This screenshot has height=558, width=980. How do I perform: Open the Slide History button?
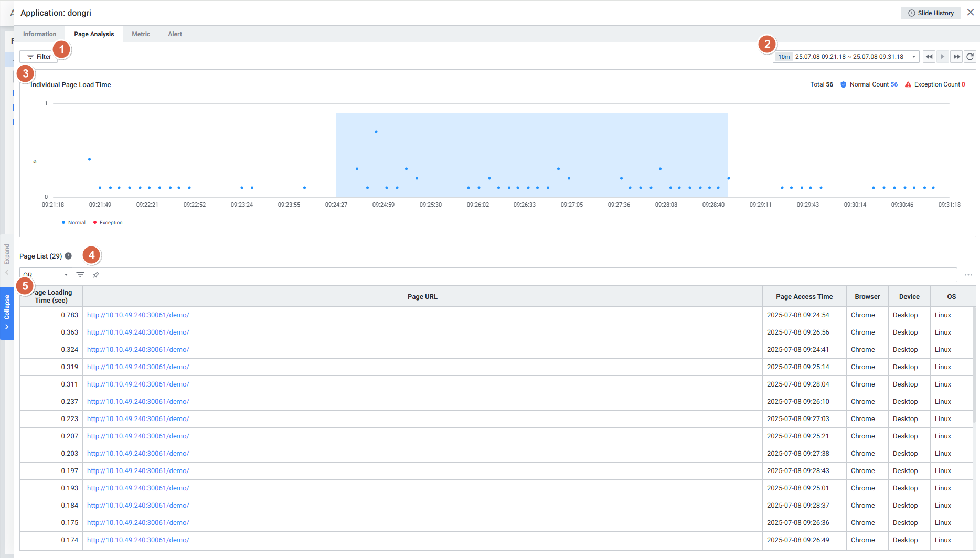pyautogui.click(x=930, y=13)
